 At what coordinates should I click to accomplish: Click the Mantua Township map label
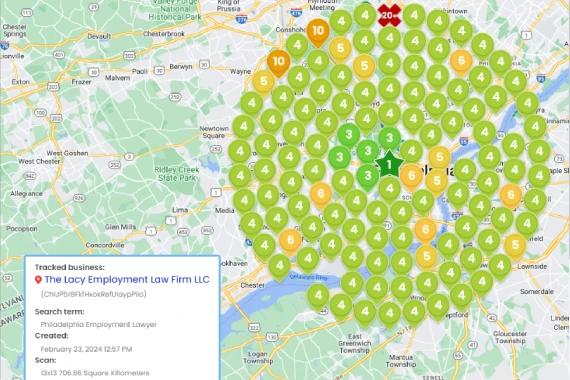click(400, 361)
